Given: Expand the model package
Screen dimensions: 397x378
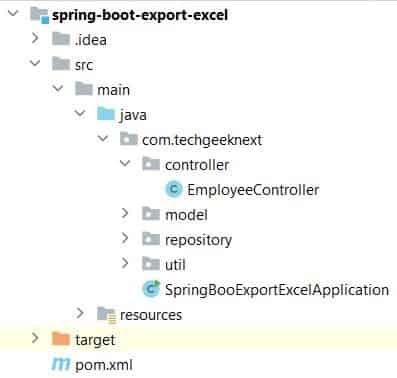Looking at the screenshot, I should pos(125,213).
